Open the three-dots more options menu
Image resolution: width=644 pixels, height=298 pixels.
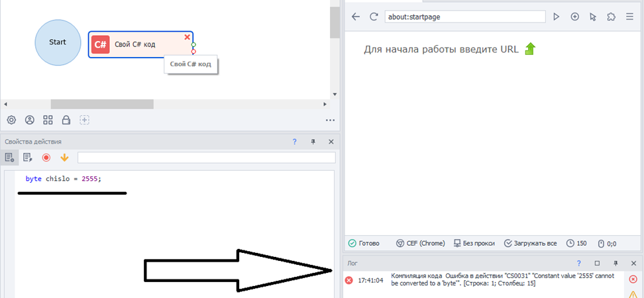pyautogui.click(x=330, y=121)
